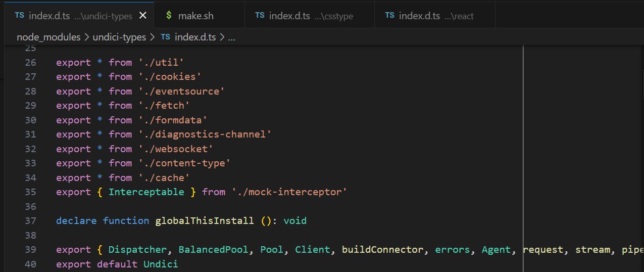
Task: Open the index.d.ts breadcrumb file list
Action: click(195, 37)
